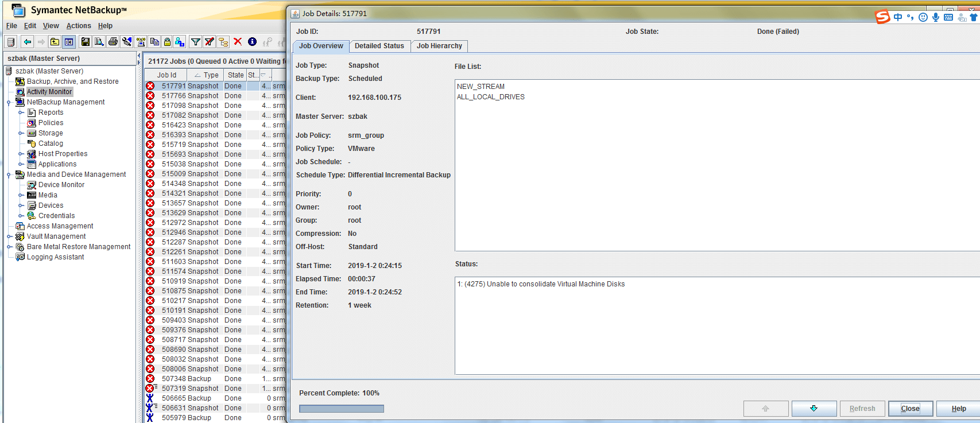980x423 pixels.
Task: Open Logging Assistant in the tree
Action: pos(55,257)
